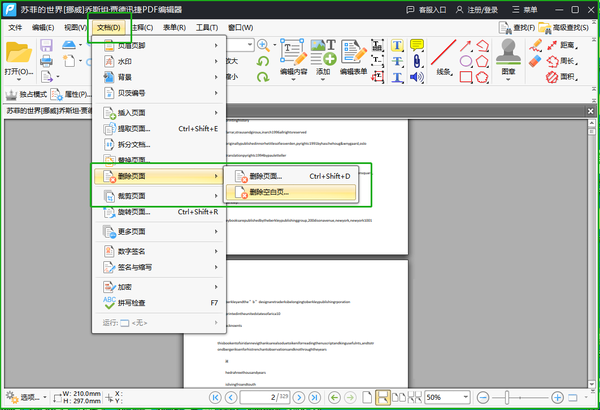Screen dimensions: 600x410
Task: Click green back navigation arrow
Action: [x=334, y=398]
